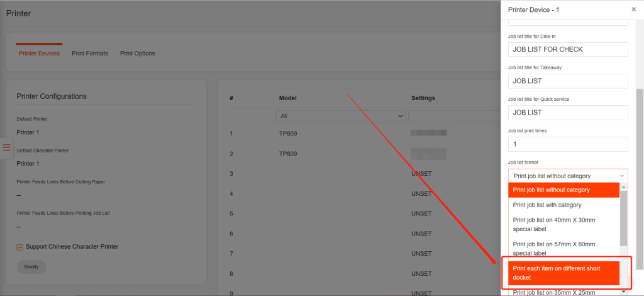Select row 2 with model TP809
Image resolution: width=644 pixels, height=296 pixels.
[x=363, y=154]
